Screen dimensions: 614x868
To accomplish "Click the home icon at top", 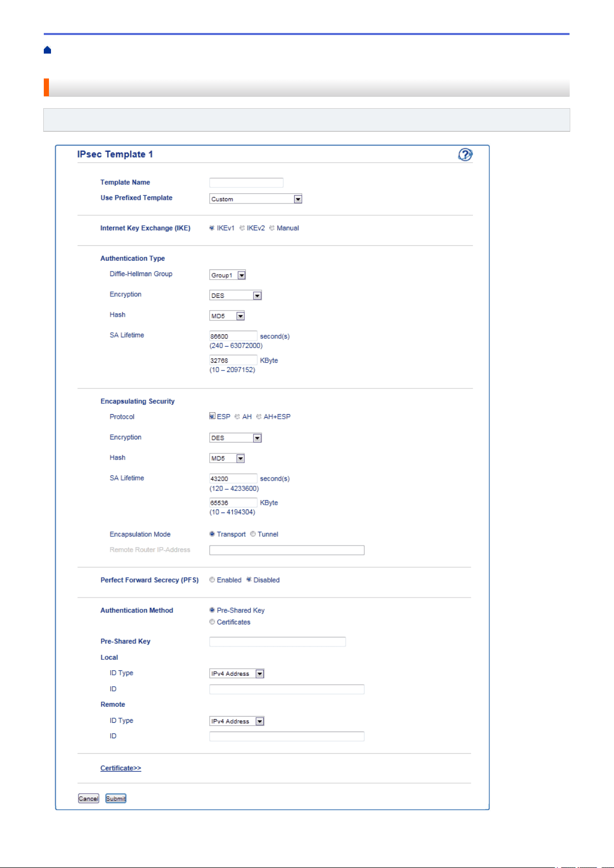I will [47, 50].
